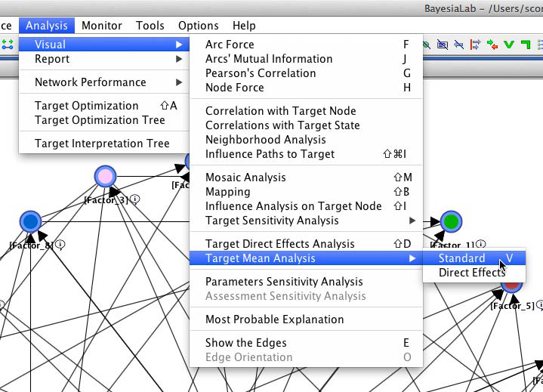Open the Analysis menu in menu bar

(47, 25)
